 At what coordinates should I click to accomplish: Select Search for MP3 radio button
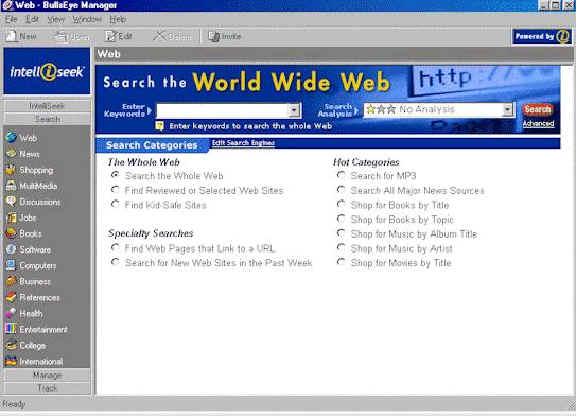[x=341, y=175]
